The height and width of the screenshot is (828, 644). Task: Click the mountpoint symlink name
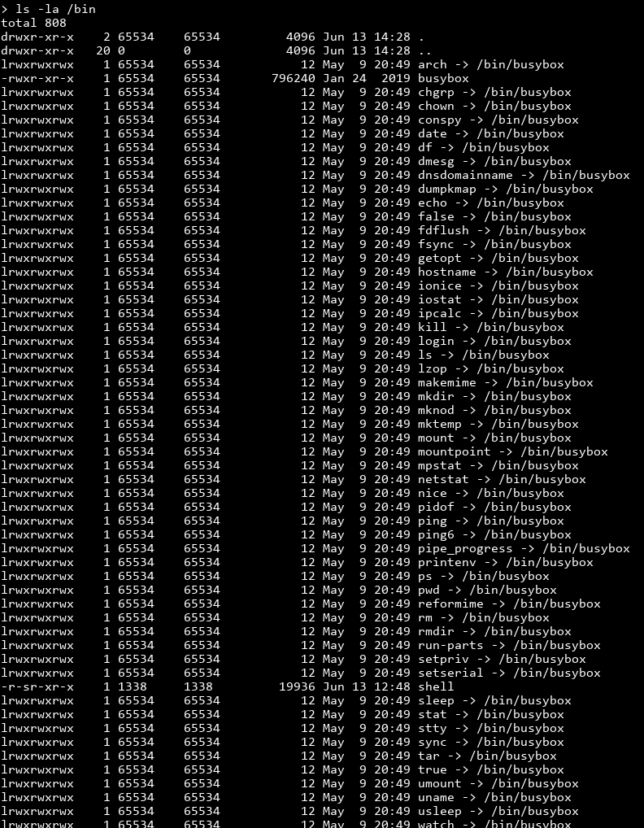455,451
